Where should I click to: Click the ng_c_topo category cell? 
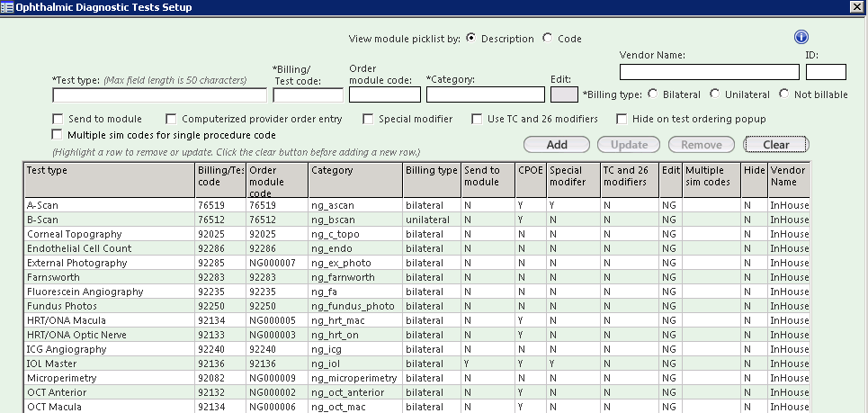(355, 234)
